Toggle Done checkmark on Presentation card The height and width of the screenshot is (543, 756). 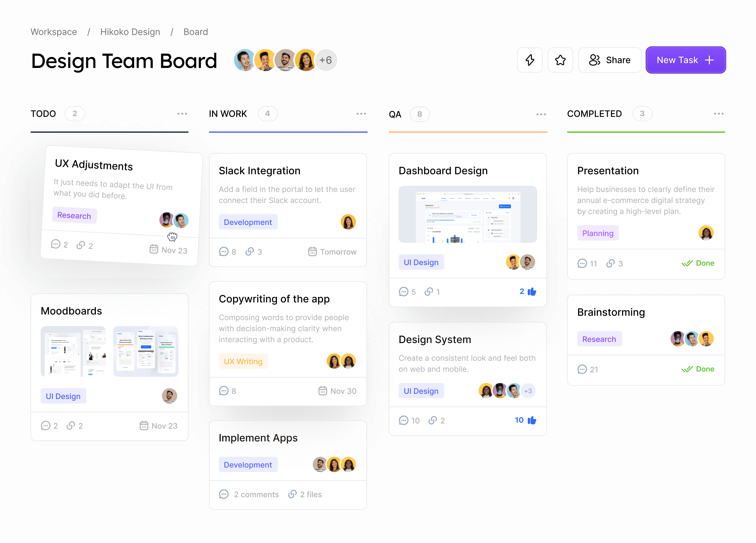tap(687, 264)
